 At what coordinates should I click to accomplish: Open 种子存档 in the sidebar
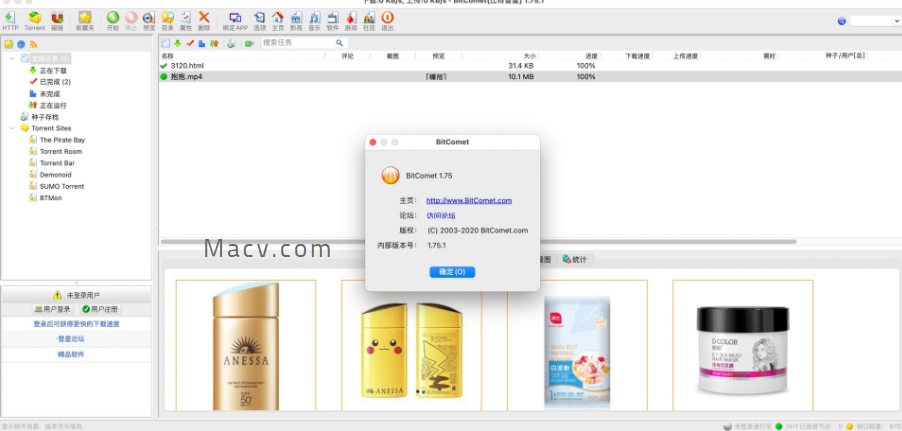45,117
